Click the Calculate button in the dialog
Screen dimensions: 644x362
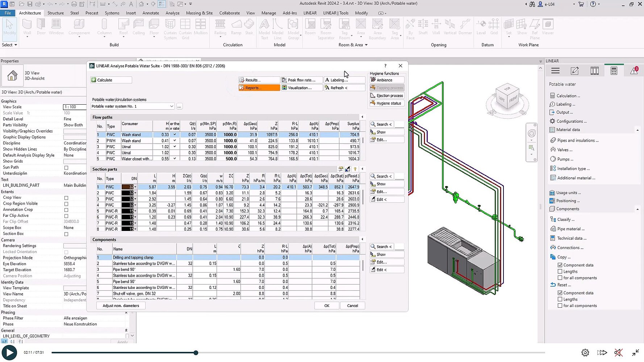111,80
